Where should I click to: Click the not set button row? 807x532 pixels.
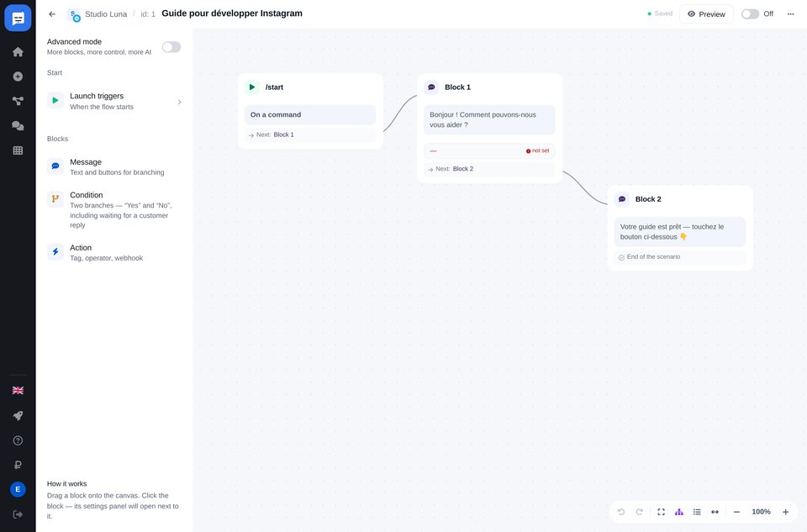pos(489,150)
